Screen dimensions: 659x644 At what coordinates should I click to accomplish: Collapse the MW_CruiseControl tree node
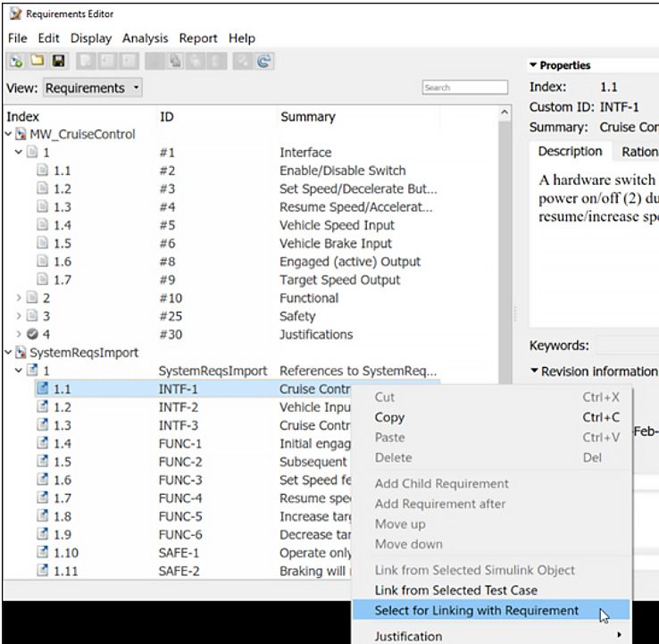pos(10,135)
